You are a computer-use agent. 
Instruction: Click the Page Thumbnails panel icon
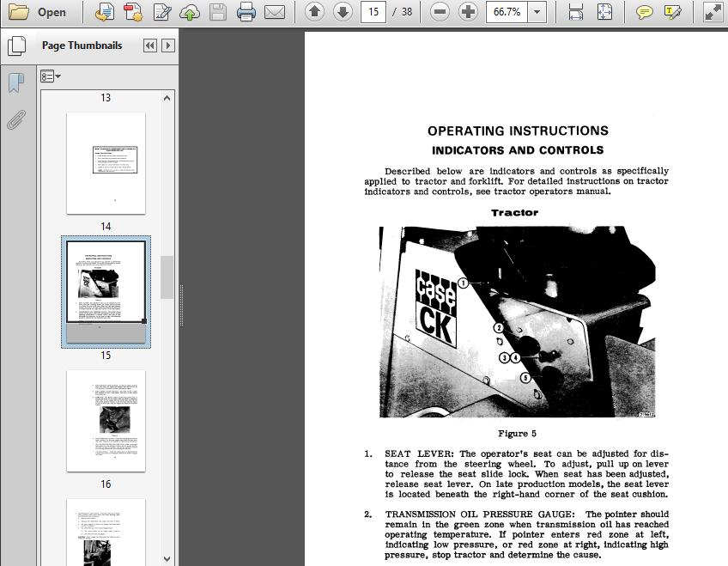tap(16, 46)
